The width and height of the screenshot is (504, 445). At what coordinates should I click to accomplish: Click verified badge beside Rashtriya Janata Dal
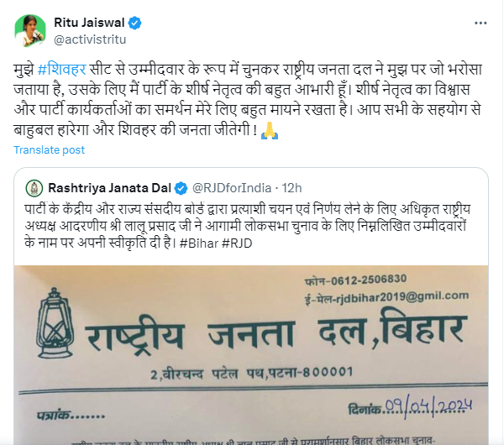coord(181,188)
